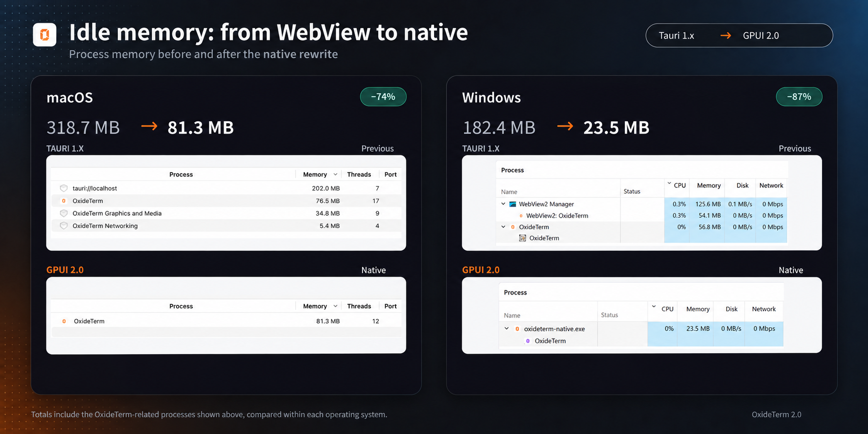Click the window icon of OxideTerm child in Tauri Windows table
The height and width of the screenshot is (434, 868).
tap(523, 238)
